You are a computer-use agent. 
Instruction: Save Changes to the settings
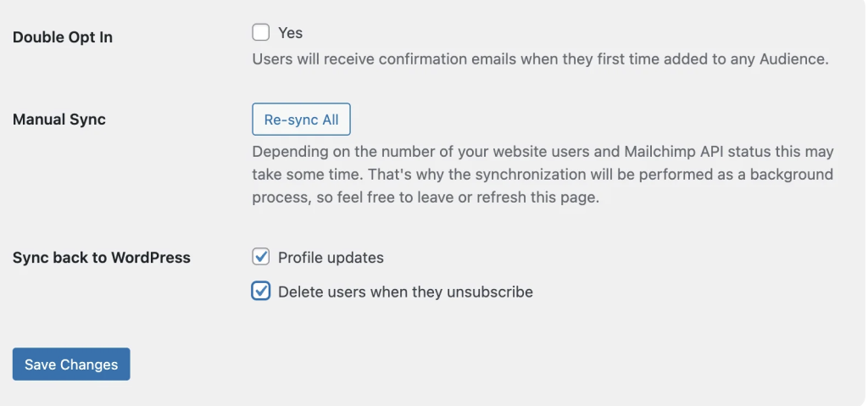pyautogui.click(x=71, y=364)
